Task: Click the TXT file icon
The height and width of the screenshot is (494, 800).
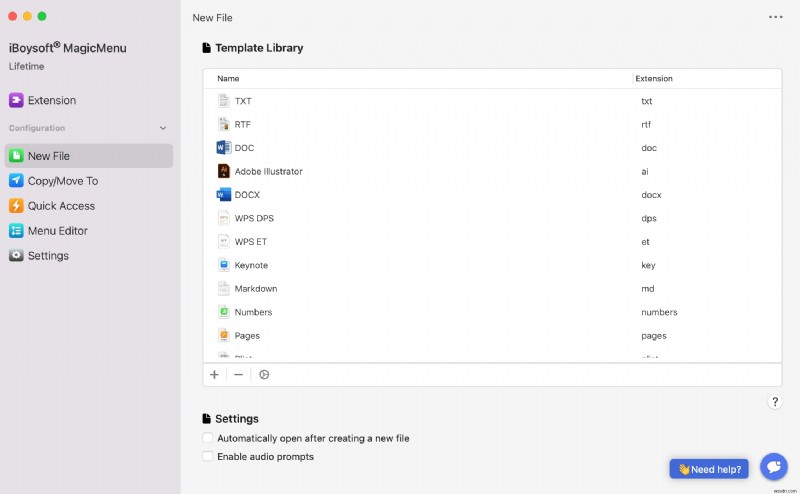Action: tap(223, 101)
